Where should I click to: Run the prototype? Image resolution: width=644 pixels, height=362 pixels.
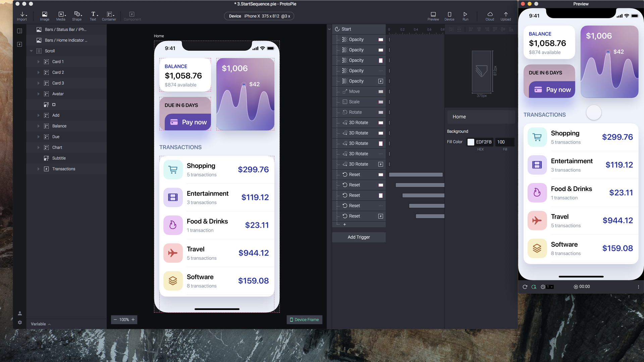(x=465, y=16)
